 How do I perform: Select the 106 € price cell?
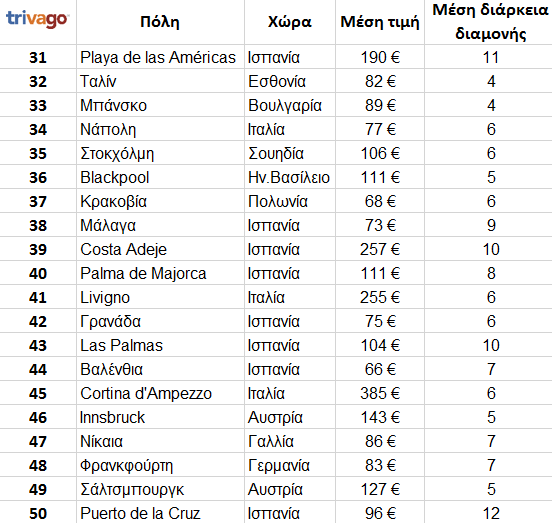point(380,153)
